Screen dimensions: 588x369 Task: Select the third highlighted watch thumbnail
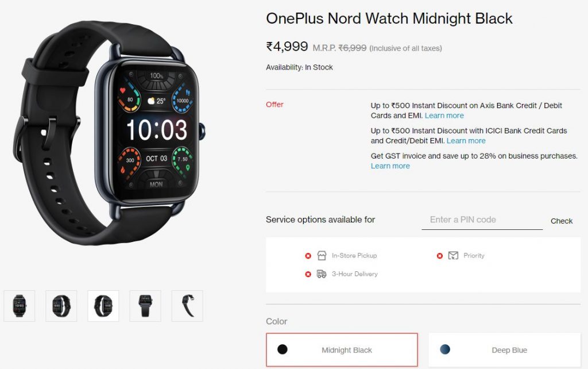(103, 306)
